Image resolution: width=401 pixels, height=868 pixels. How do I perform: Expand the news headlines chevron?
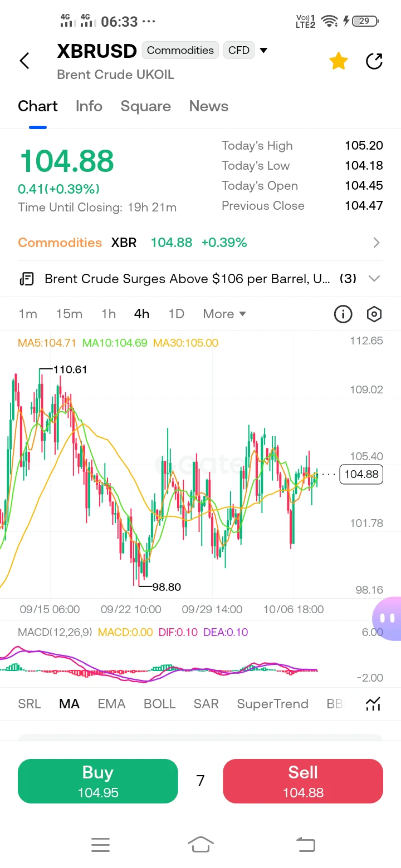coord(374,279)
